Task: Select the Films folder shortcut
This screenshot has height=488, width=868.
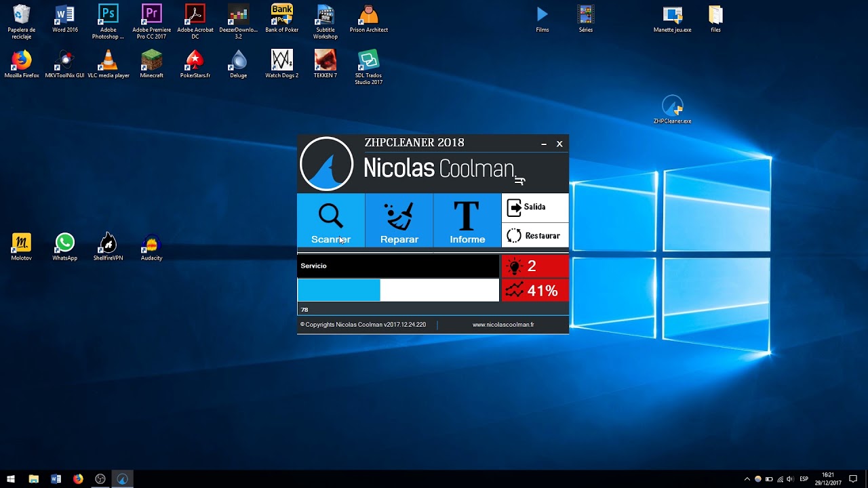Action: point(542,19)
